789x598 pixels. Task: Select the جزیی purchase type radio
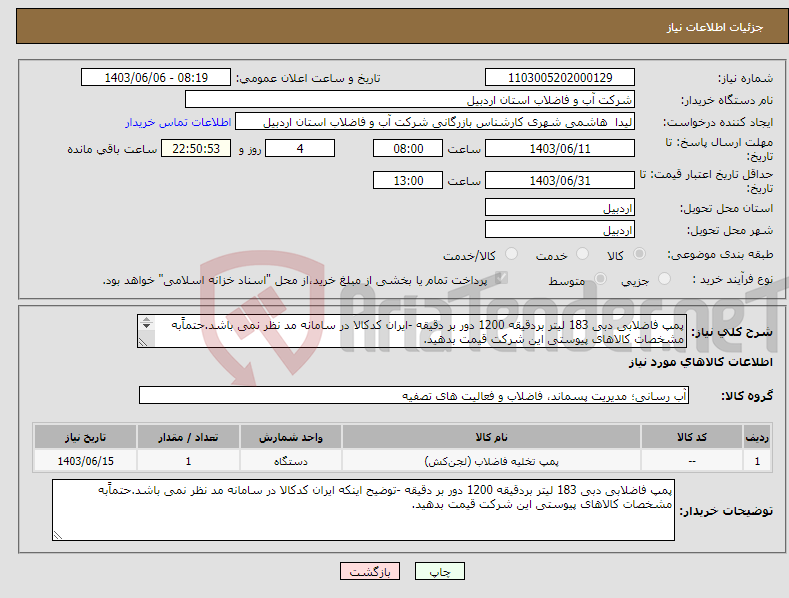[664, 279]
